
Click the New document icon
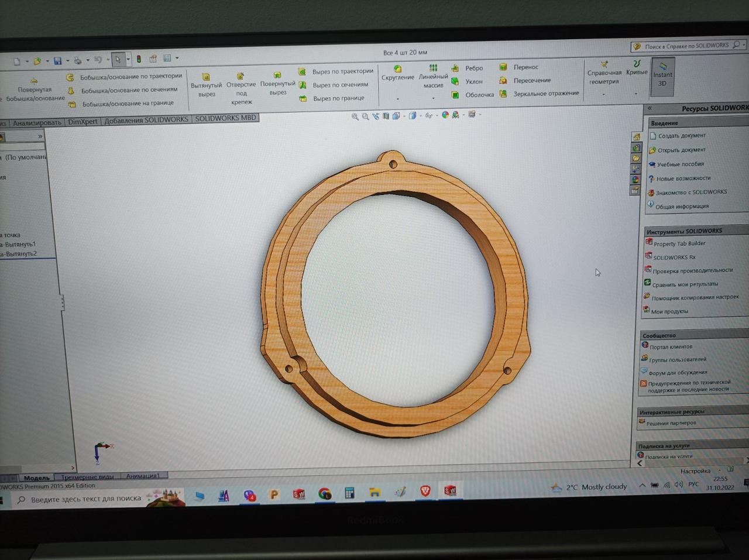coord(17,61)
